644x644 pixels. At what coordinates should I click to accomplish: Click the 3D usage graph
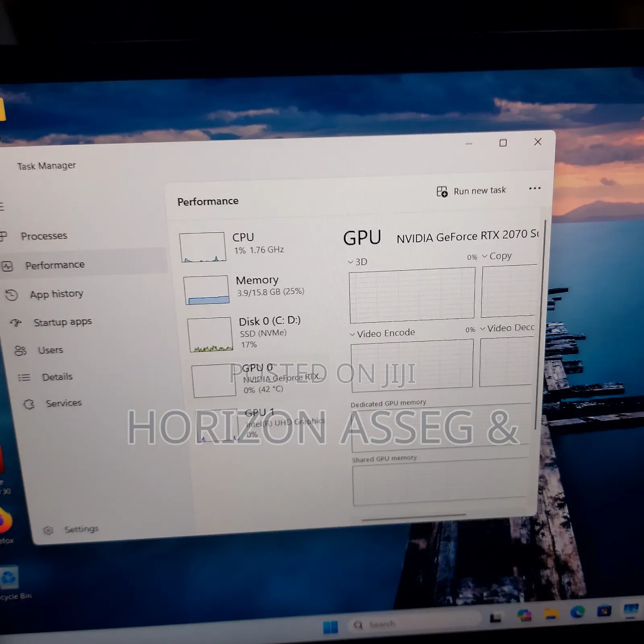click(x=412, y=295)
